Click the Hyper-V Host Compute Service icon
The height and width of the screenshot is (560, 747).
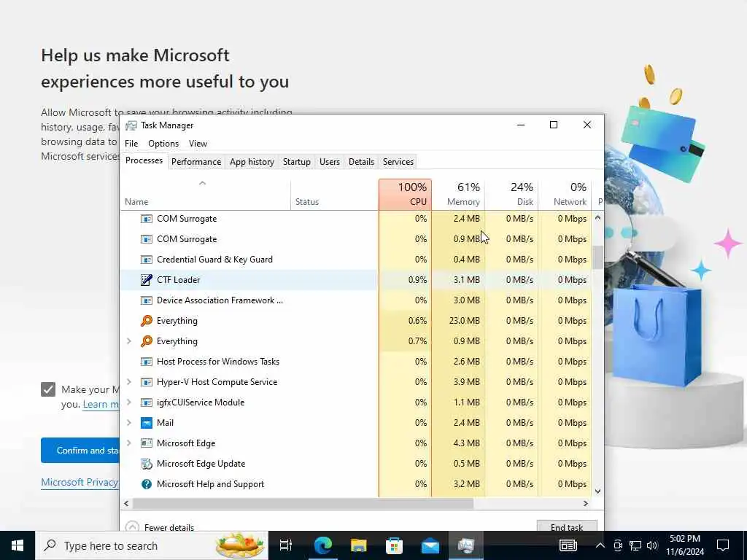146,382
